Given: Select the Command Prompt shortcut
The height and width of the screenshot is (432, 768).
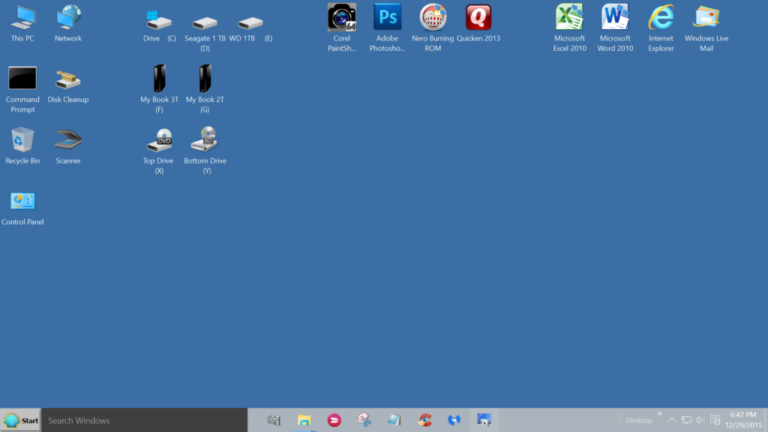Looking at the screenshot, I should [x=22, y=80].
